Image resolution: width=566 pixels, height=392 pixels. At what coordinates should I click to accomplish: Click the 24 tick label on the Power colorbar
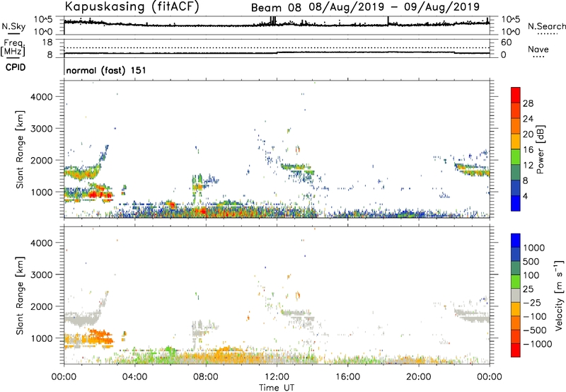pyautogui.click(x=528, y=119)
